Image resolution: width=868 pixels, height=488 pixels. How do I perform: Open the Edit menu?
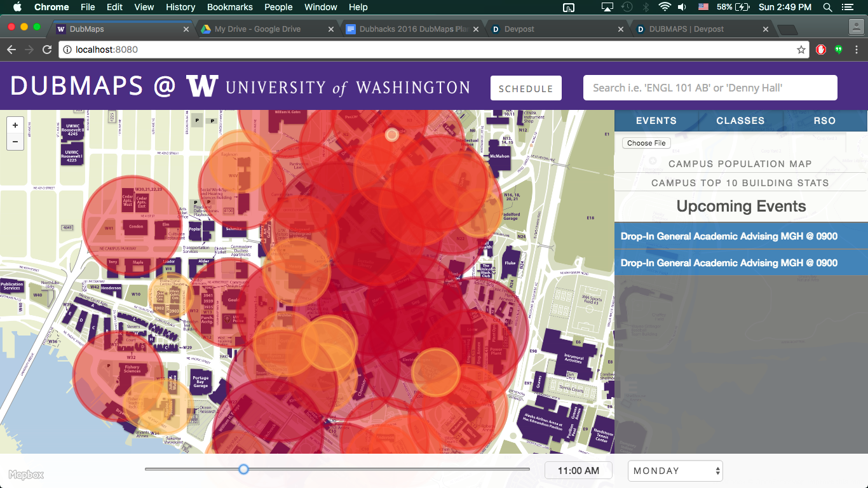[x=115, y=7]
